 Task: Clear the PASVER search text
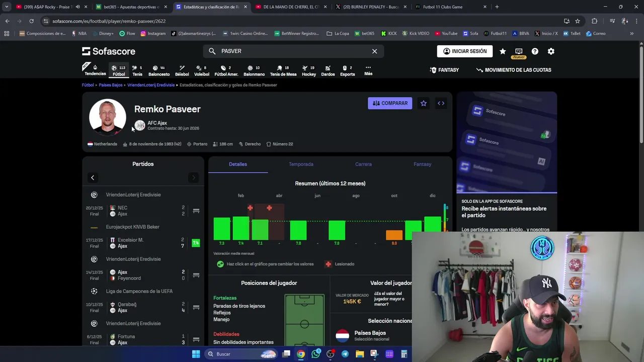point(374,51)
